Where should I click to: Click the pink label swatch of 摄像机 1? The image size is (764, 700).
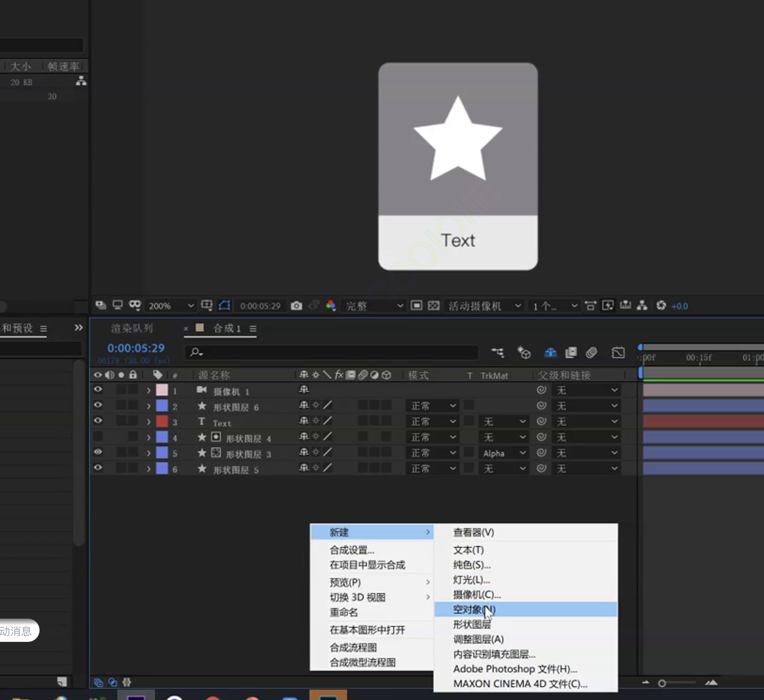pyautogui.click(x=162, y=390)
